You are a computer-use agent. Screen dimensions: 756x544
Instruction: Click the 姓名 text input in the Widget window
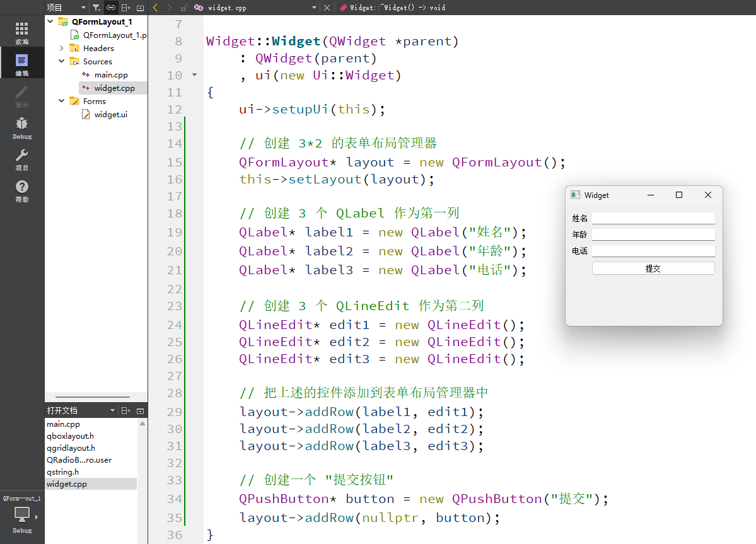653,217
